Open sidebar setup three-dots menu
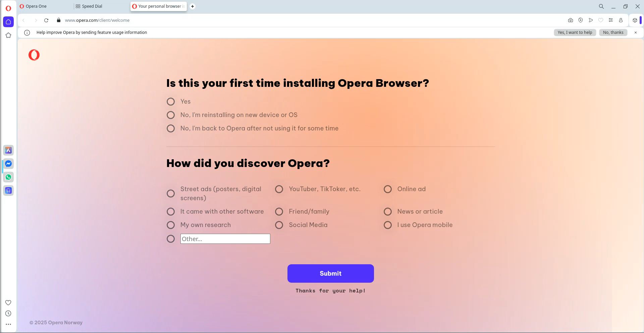Image resolution: width=644 pixels, height=333 pixels. coord(8,324)
